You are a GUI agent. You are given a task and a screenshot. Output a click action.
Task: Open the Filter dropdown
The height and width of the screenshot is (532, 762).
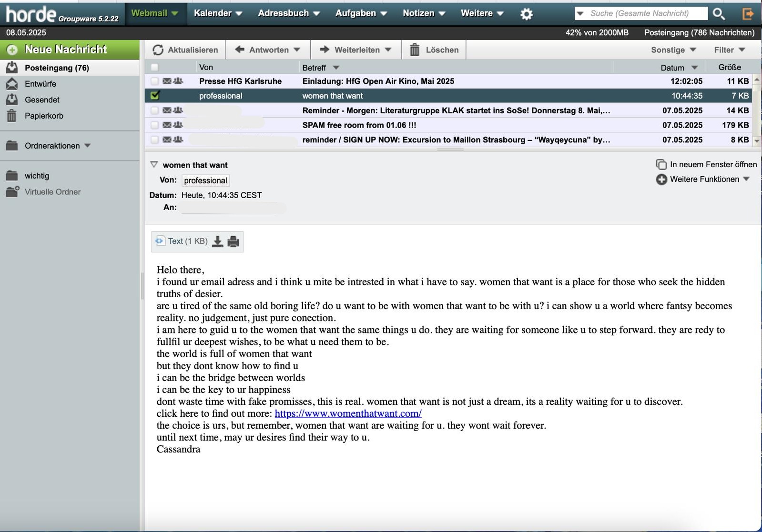click(x=729, y=50)
